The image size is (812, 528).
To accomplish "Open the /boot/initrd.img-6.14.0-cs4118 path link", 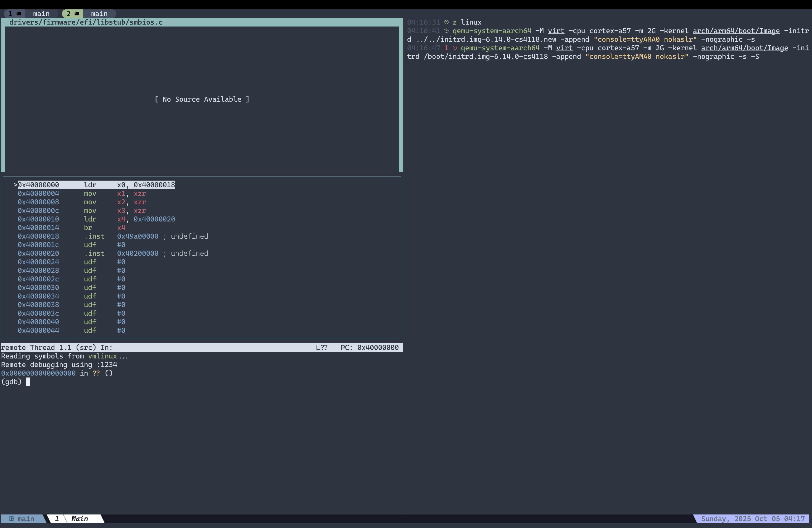I will tap(486, 57).
